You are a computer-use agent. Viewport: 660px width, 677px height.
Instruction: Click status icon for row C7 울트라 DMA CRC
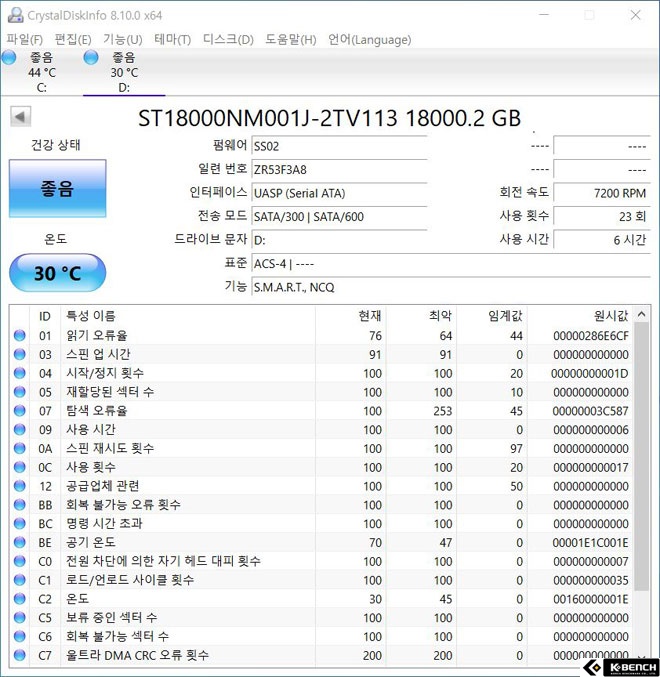[20, 655]
